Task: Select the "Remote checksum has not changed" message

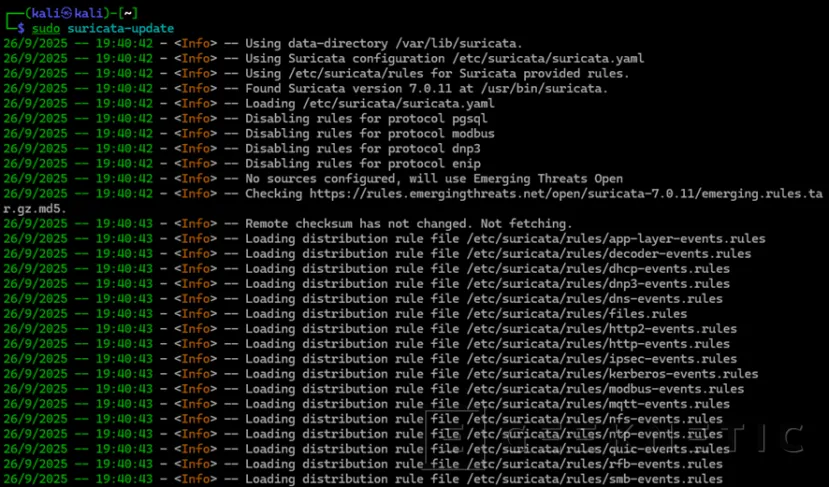Action: [x=409, y=224]
